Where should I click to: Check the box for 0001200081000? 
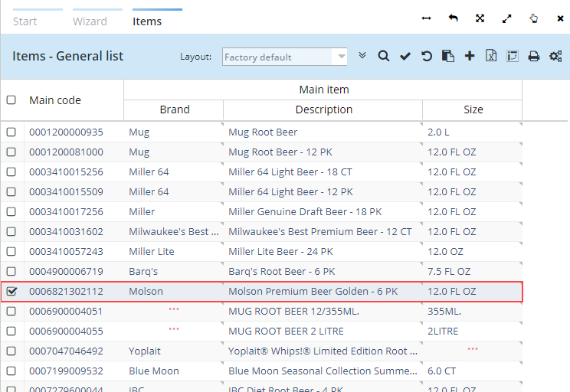point(11,152)
